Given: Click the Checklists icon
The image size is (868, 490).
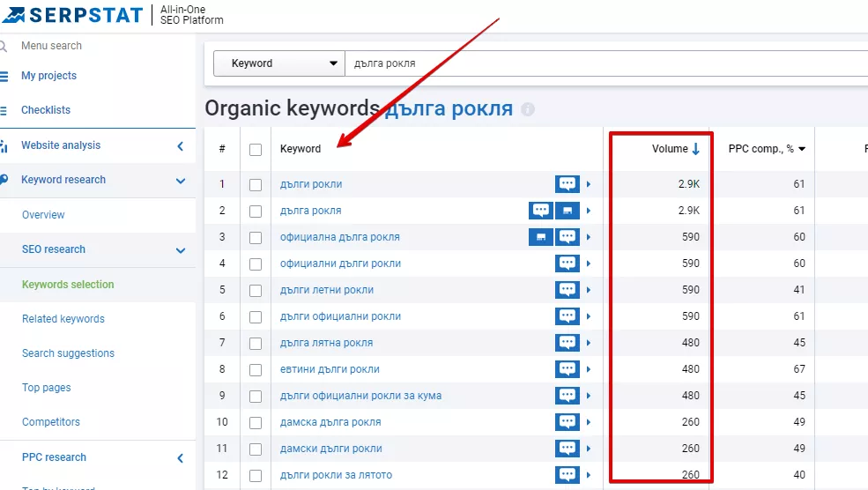Looking at the screenshot, I should click(4, 110).
